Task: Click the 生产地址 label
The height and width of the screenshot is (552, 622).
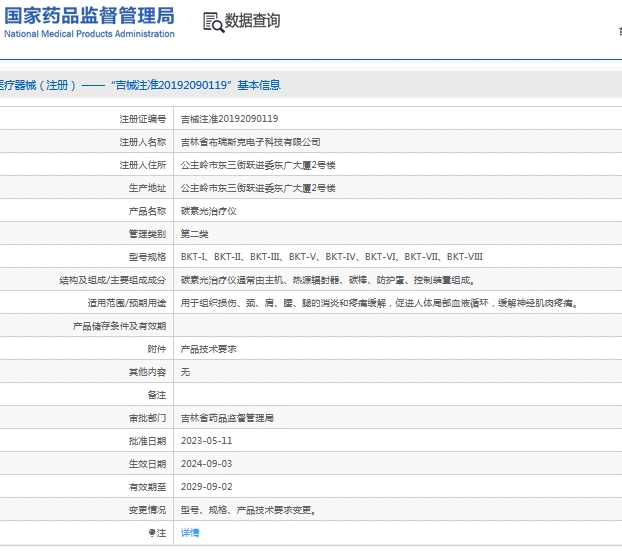Action: (147, 188)
